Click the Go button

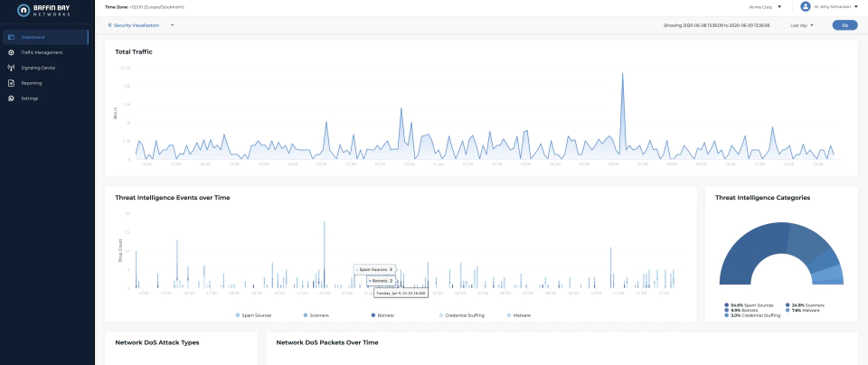[844, 25]
